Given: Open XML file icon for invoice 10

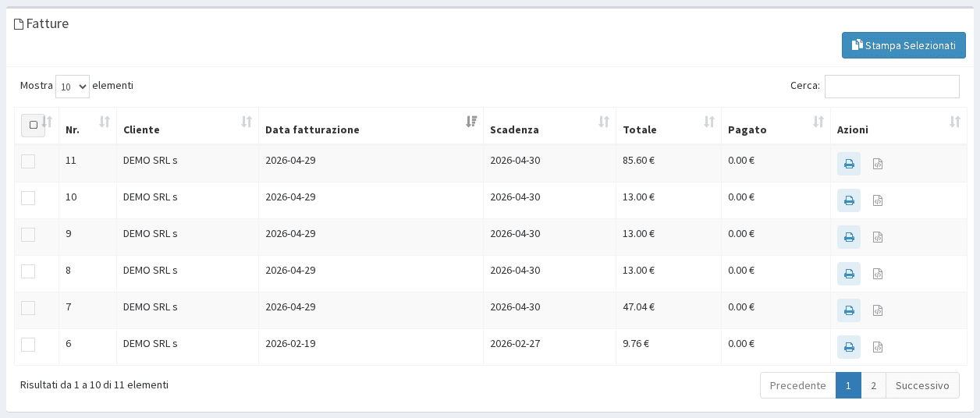Looking at the screenshot, I should click(878, 200).
